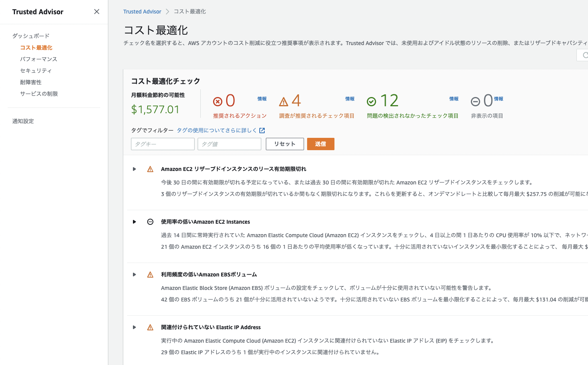Open サービスの制限 in the sidebar
The image size is (588, 365).
[39, 94]
